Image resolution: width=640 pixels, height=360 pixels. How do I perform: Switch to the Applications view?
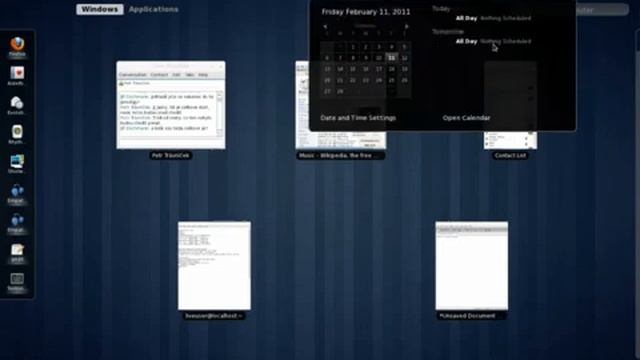point(153,9)
